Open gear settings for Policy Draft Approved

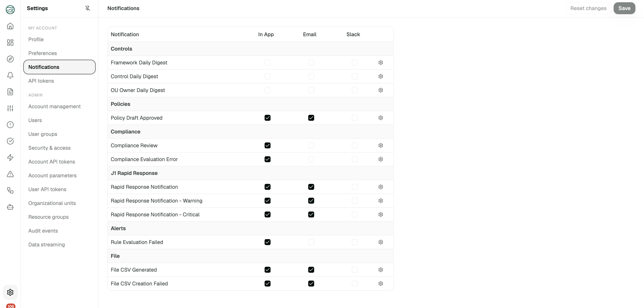pos(381,118)
